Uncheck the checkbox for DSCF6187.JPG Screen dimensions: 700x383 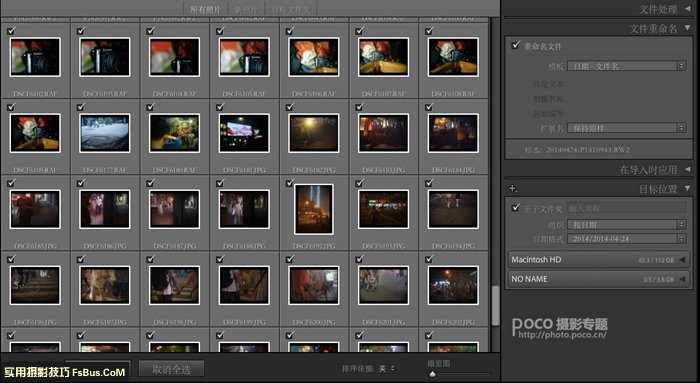tap(150, 183)
